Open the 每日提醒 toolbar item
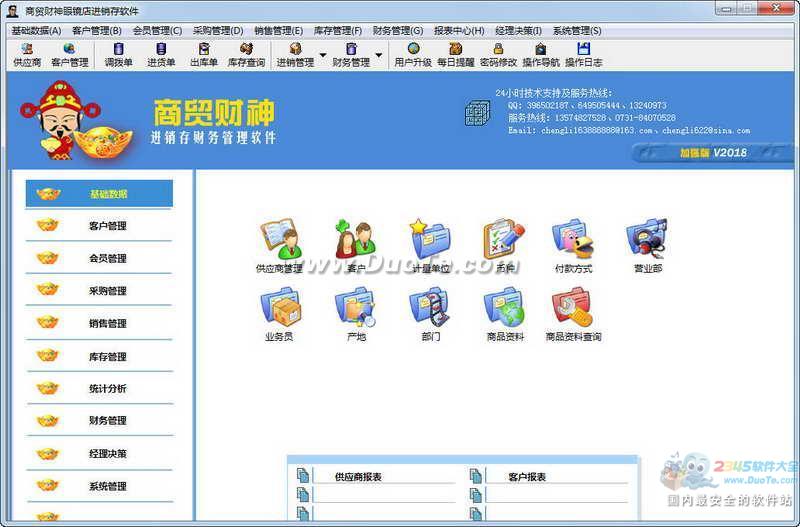The image size is (800, 527). tap(456, 55)
